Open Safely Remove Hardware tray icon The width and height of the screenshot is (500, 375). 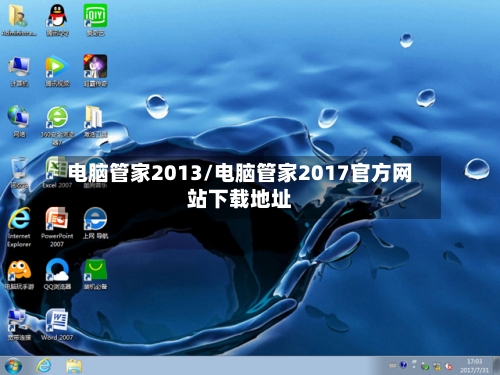coord(425,366)
